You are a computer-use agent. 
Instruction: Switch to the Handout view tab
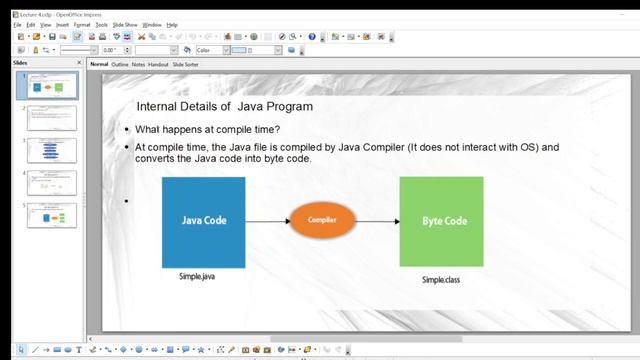[x=158, y=64]
